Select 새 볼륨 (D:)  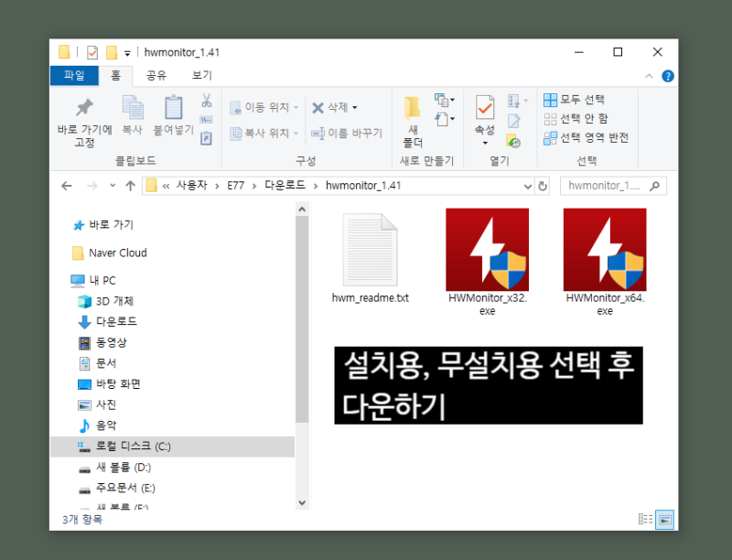click(115, 468)
